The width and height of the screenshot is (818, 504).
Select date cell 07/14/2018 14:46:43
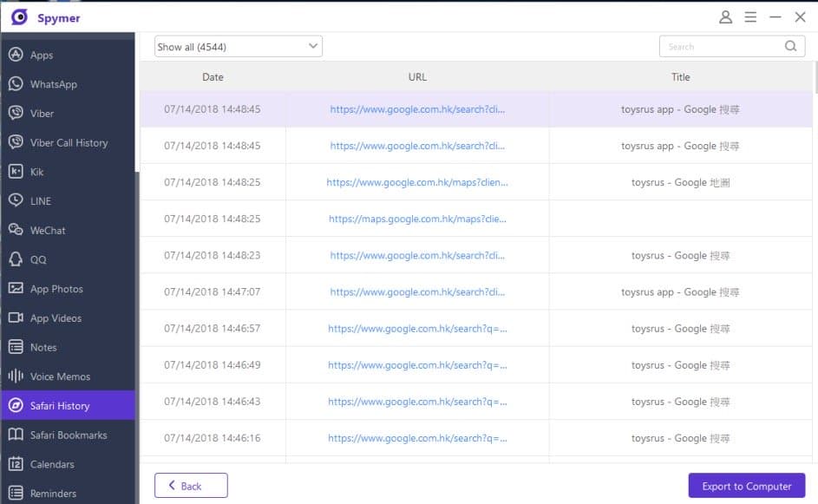(213, 402)
